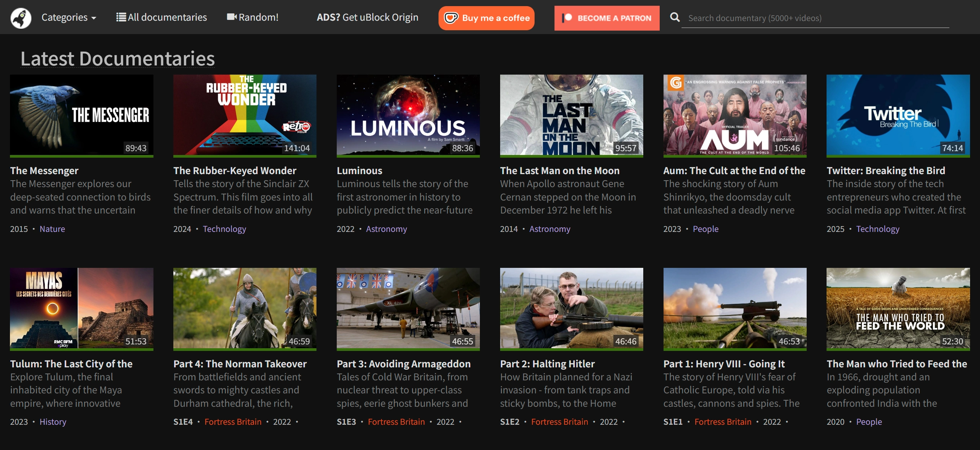Viewport: 980px width, 450px height.
Task: Click Part 3: Avoiding Armageddon title
Action: pyautogui.click(x=404, y=364)
